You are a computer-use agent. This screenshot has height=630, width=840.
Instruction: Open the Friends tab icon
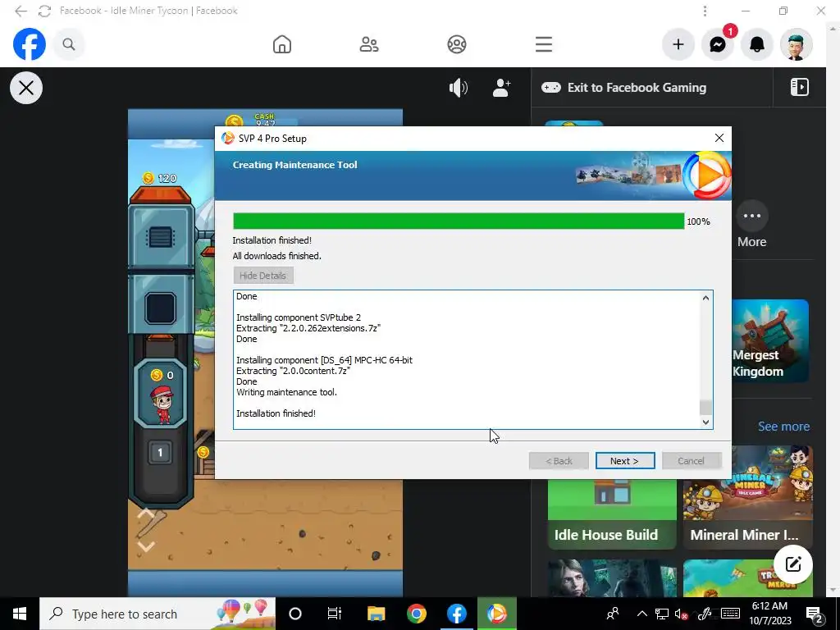[x=369, y=44]
